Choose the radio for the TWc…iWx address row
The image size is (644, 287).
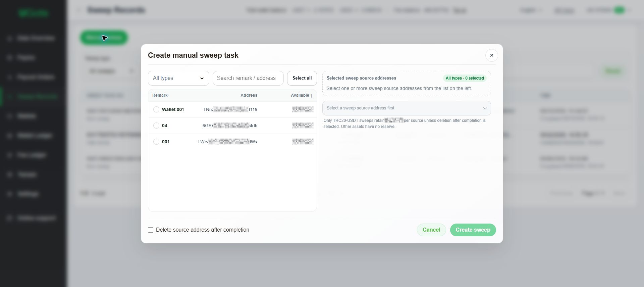click(156, 142)
